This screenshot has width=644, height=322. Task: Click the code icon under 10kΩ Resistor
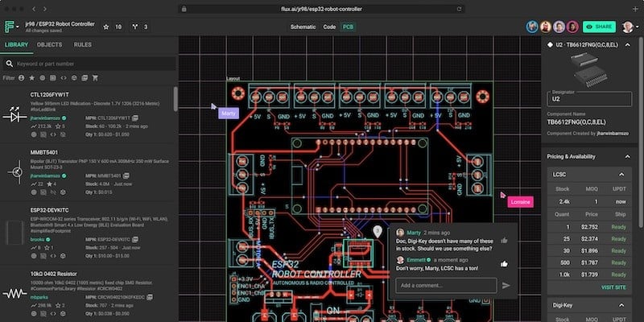53,314
